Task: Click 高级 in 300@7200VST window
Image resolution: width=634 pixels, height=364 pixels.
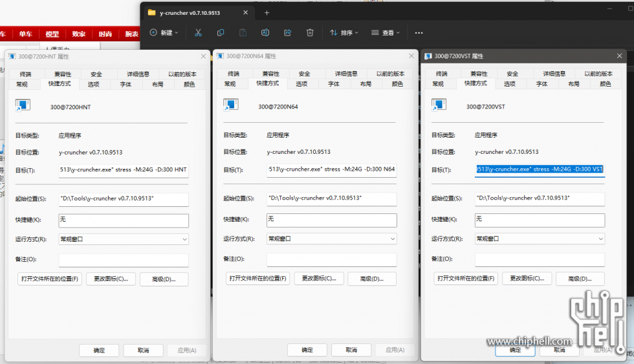Action: coord(580,279)
